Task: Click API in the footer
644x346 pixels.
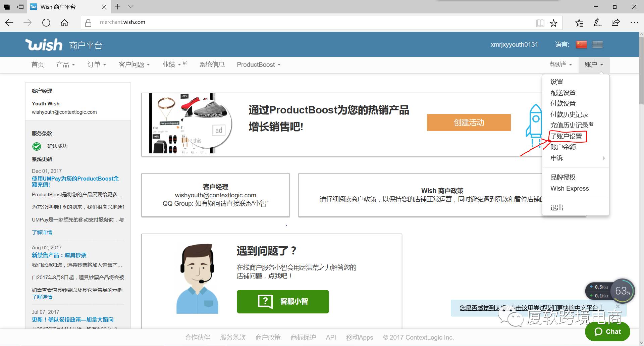Action: click(x=331, y=337)
